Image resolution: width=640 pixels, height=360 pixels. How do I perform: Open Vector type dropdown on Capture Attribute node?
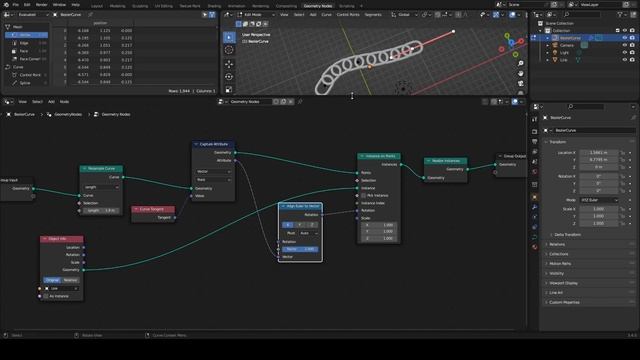213,171
